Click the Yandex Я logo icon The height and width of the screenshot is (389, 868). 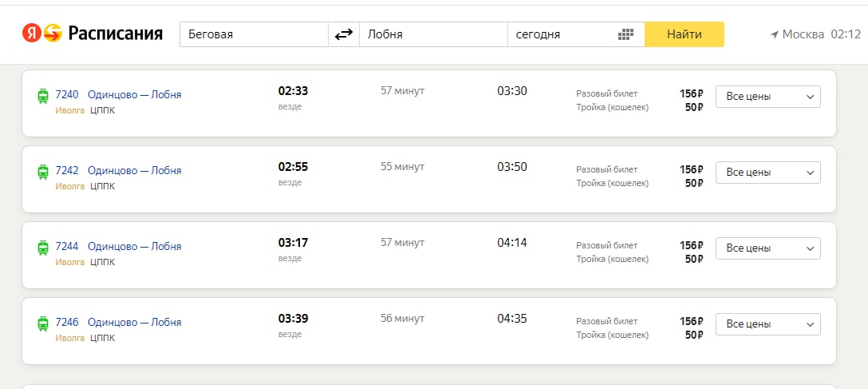[x=31, y=34]
